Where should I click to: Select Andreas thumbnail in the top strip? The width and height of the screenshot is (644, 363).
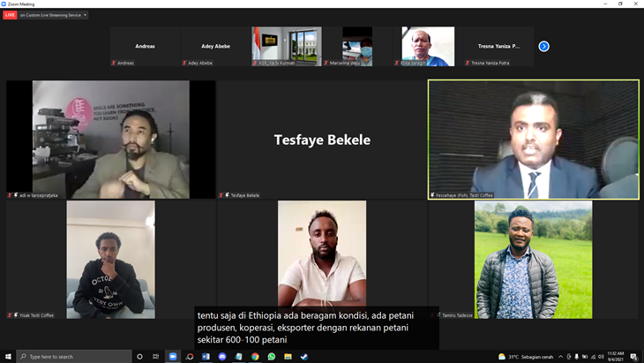click(145, 46)
